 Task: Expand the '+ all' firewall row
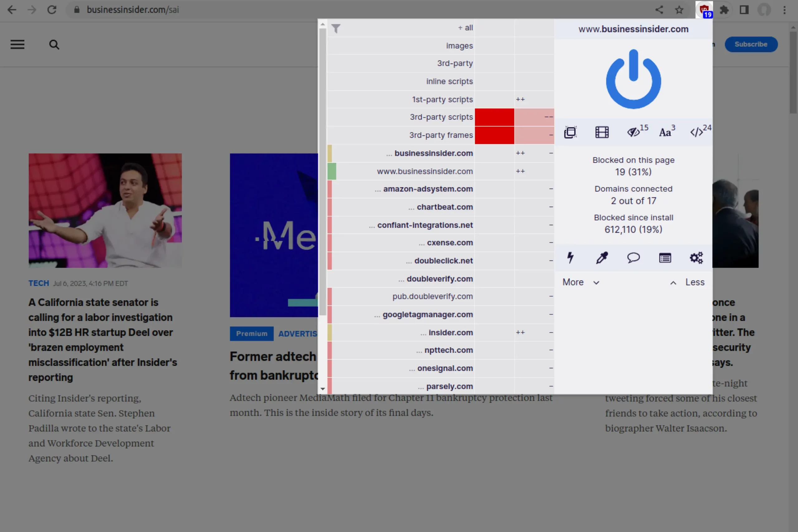pos(465,28)
